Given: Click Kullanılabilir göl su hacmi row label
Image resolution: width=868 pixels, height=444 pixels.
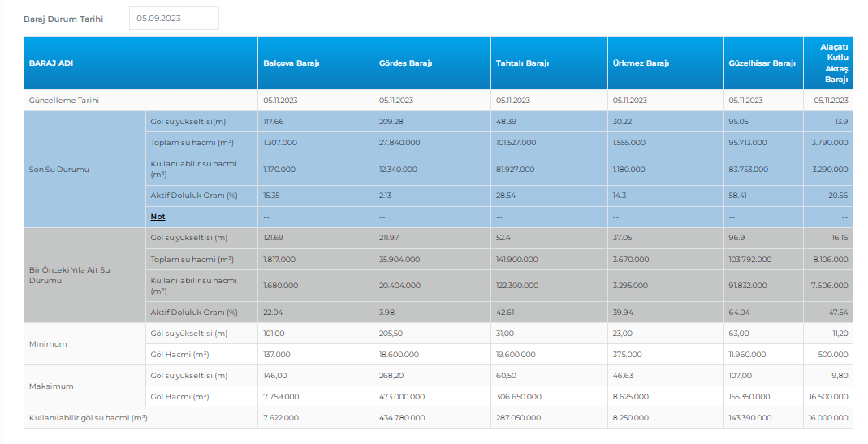Looking at the screenshot, I should [89, 418].
